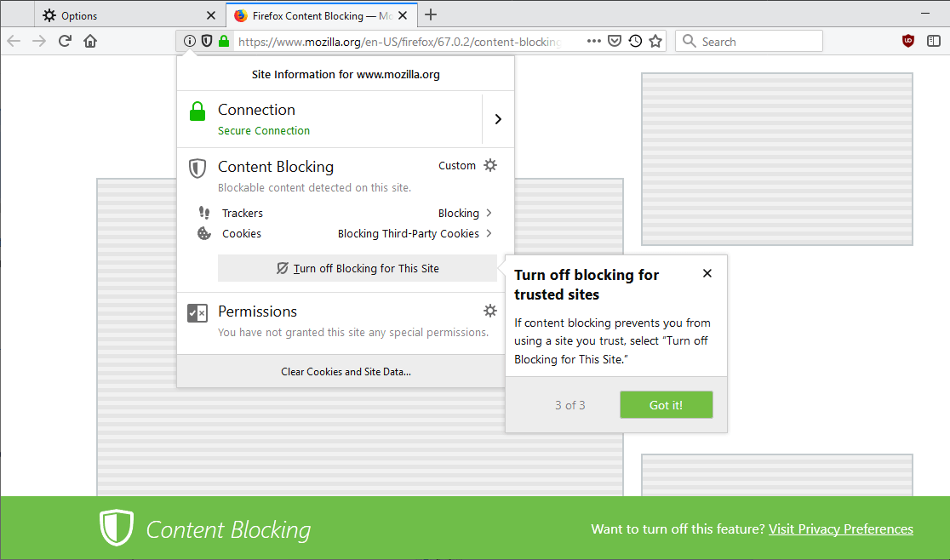Image resolution: width=950 pixels, height=560 pixels.
Task: Click the site information icon in address bar
Action: [x=190, y=41]
